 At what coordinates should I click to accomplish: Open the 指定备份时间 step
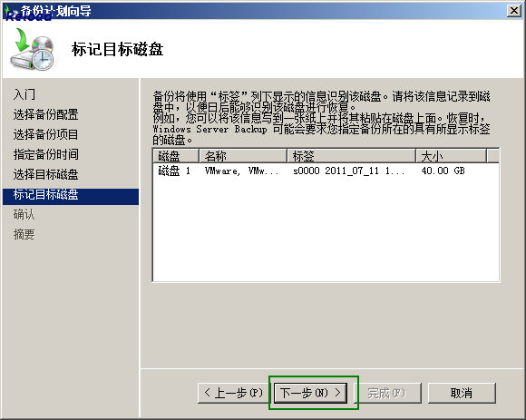[45, 154]
